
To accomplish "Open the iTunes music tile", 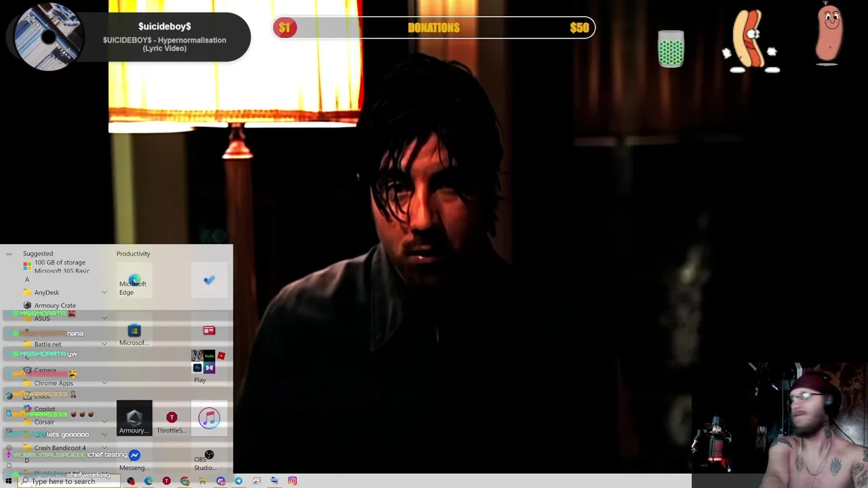I will [209, 418].
